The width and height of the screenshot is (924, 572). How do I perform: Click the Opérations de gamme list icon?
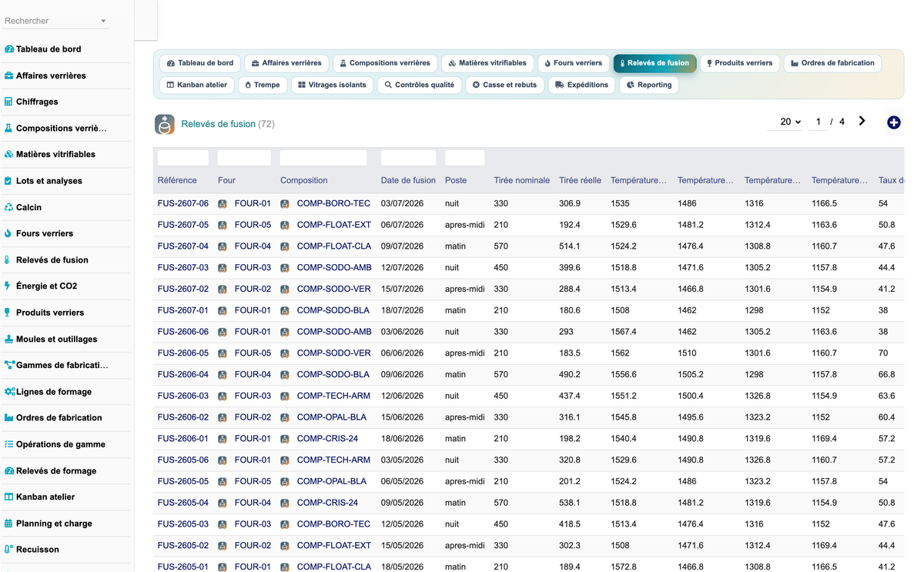[x=9, y=444]
